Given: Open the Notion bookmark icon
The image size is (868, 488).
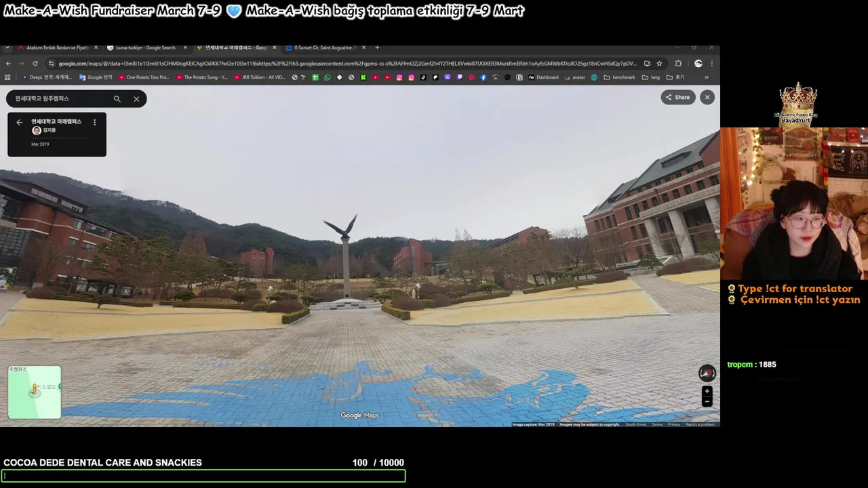Looking at the screenshot, I should point(519,77).
